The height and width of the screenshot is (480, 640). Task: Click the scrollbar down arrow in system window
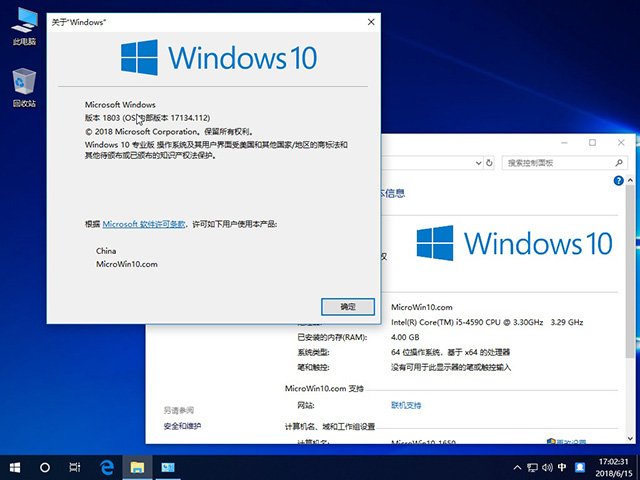(630, 438)
